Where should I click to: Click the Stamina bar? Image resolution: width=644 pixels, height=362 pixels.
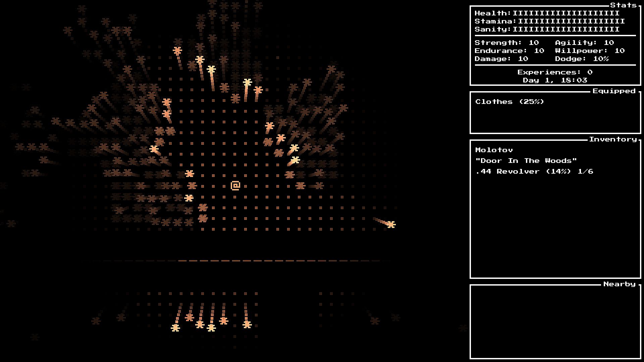(x=571, y=21)
